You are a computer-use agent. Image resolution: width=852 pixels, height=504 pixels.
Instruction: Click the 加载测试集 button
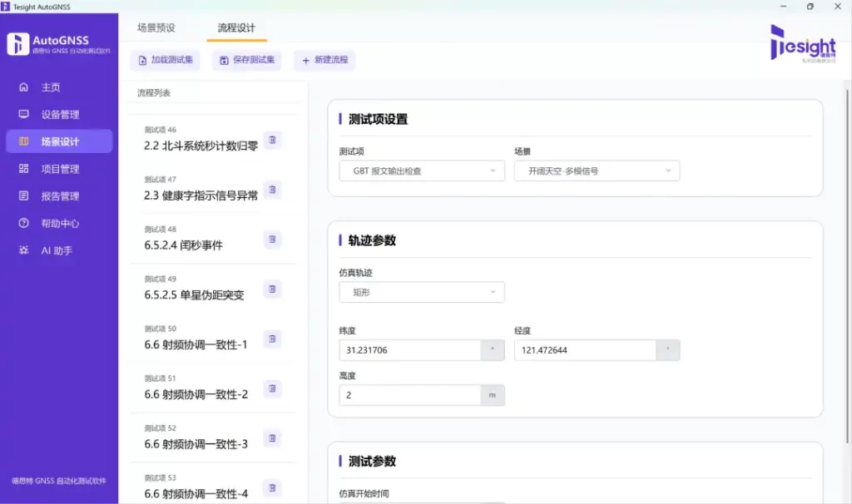166,60
